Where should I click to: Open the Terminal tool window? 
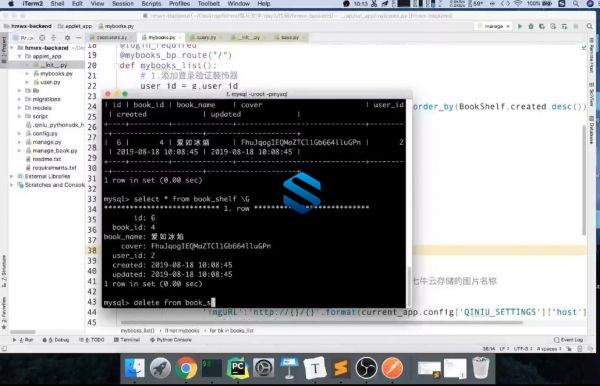127,340
